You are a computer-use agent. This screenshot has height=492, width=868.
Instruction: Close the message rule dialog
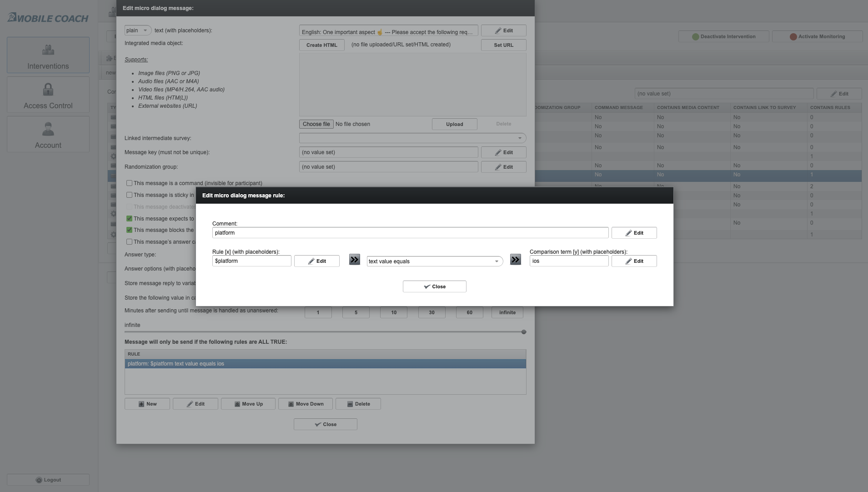point(434,286)
